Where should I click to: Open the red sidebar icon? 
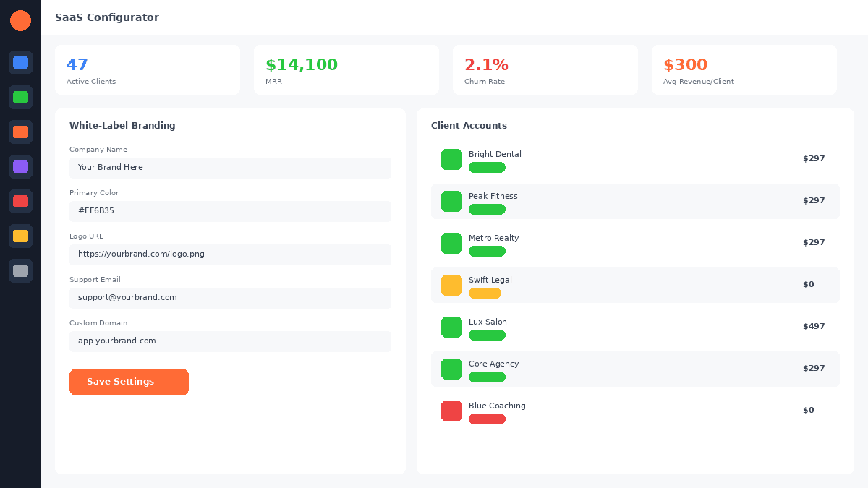pos(20,202)
